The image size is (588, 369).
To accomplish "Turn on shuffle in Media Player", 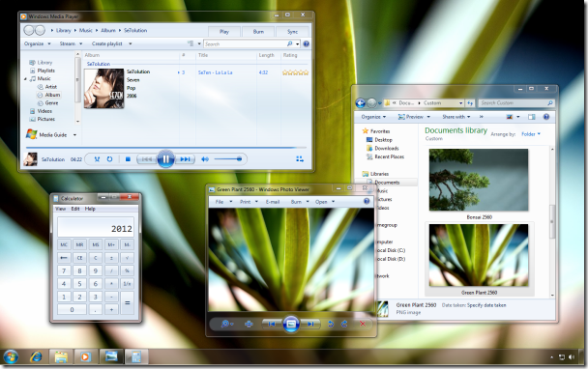I will tap(97, 159).
